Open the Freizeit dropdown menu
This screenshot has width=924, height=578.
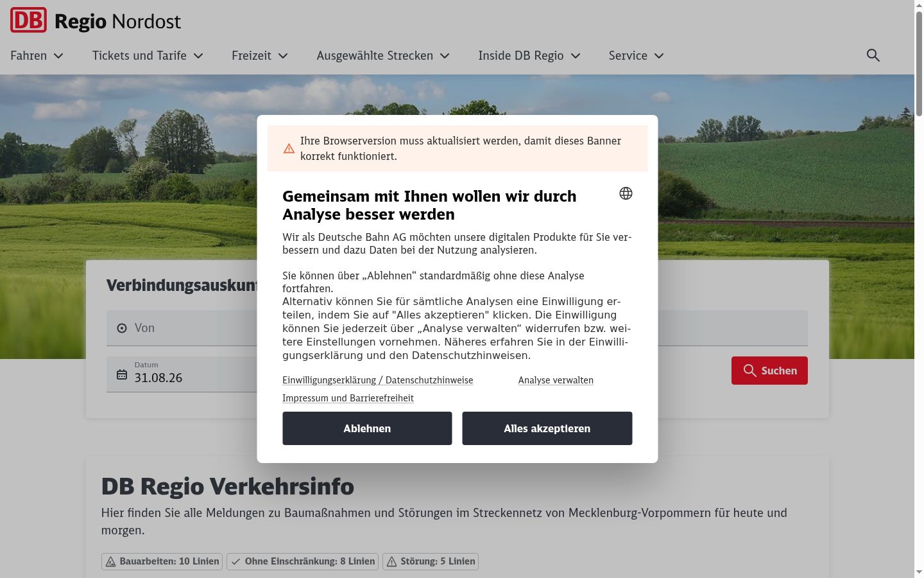260,56
